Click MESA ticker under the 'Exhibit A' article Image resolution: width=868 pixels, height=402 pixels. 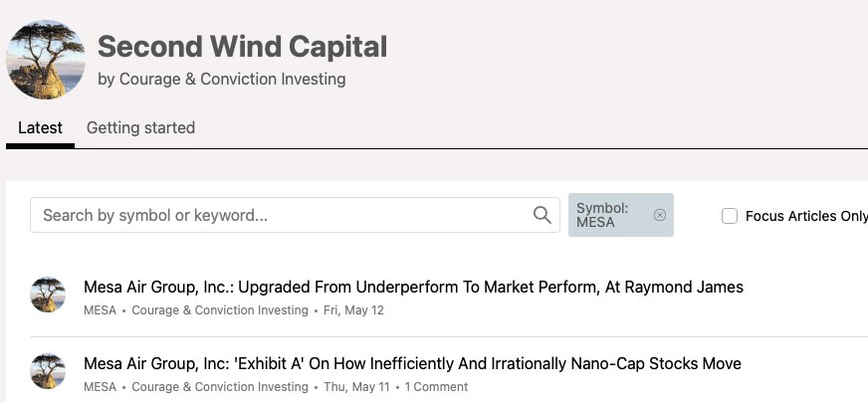[x=100, y=387]
